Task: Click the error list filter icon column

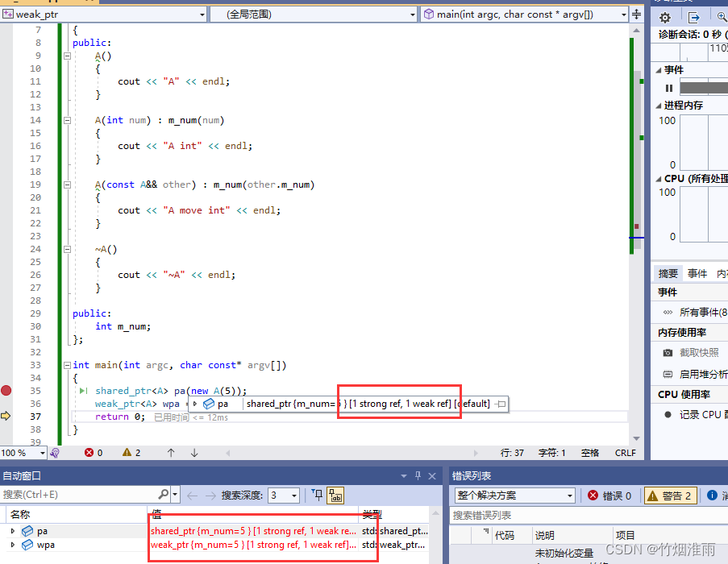Action: click(485, 531)
